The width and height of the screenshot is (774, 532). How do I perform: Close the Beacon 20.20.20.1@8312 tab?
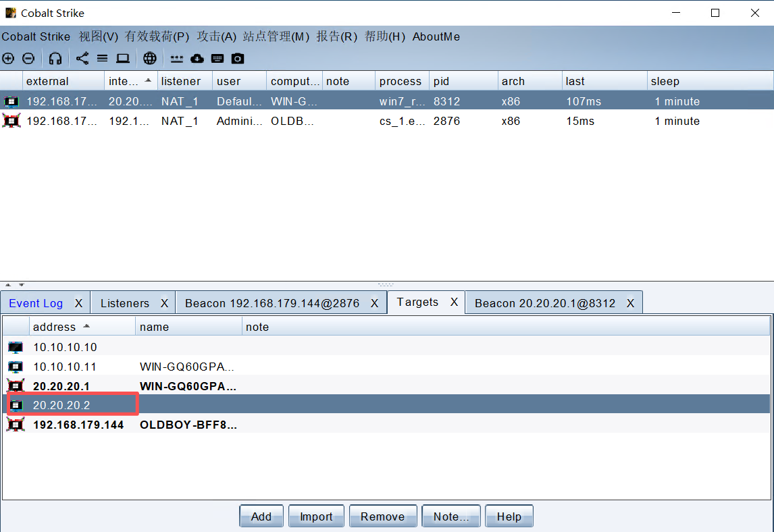point(630,303)
